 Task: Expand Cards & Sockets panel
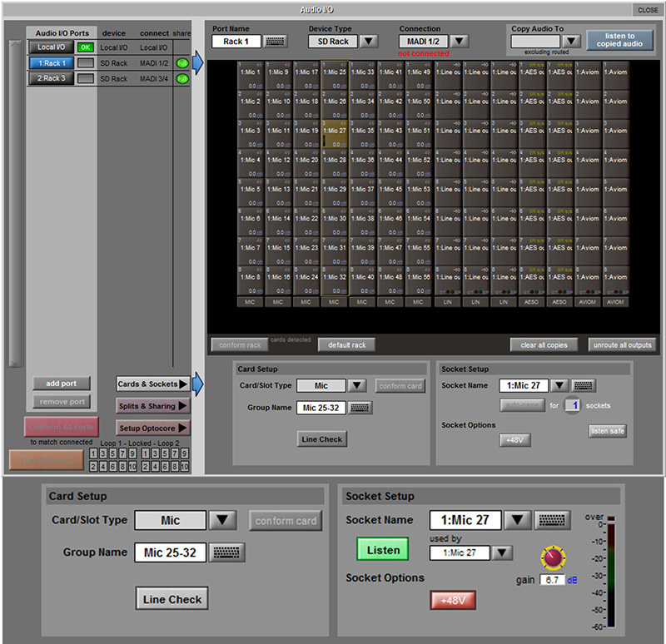click(152, 384)
